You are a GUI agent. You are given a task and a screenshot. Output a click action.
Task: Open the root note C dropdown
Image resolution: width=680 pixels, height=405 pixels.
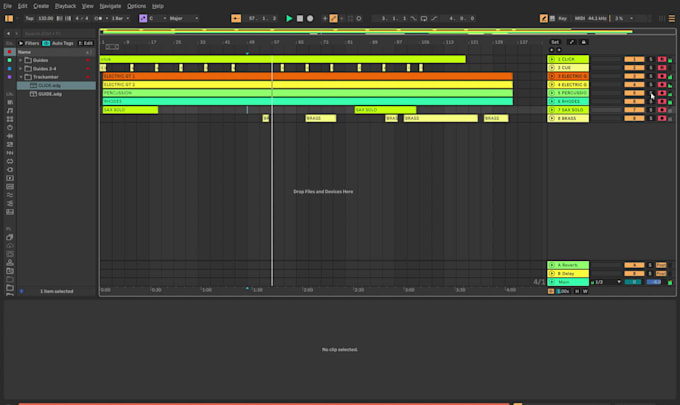coord(158,18)
